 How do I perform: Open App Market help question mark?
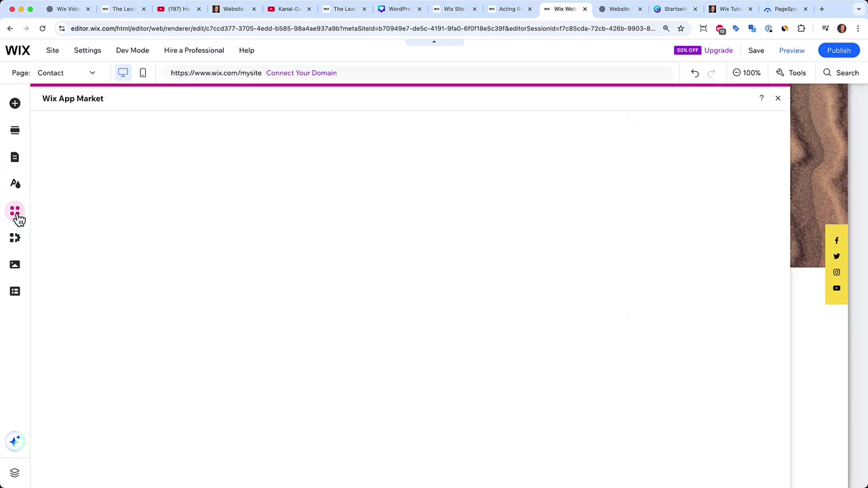(x=761, y=98)
